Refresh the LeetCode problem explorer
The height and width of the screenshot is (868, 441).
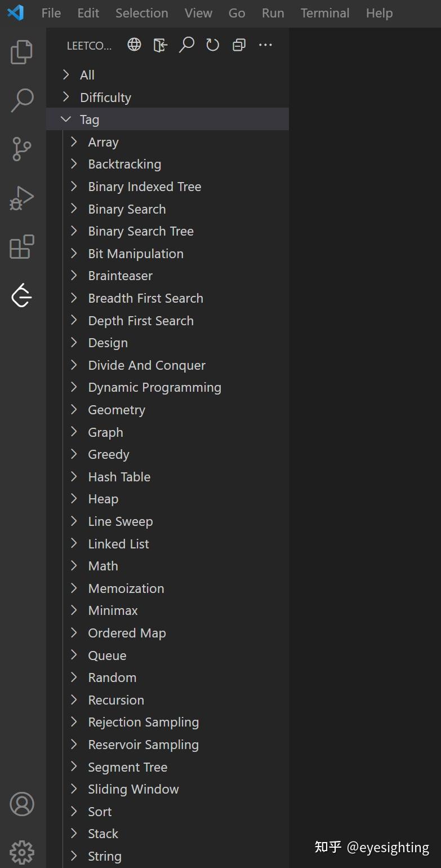212,45
